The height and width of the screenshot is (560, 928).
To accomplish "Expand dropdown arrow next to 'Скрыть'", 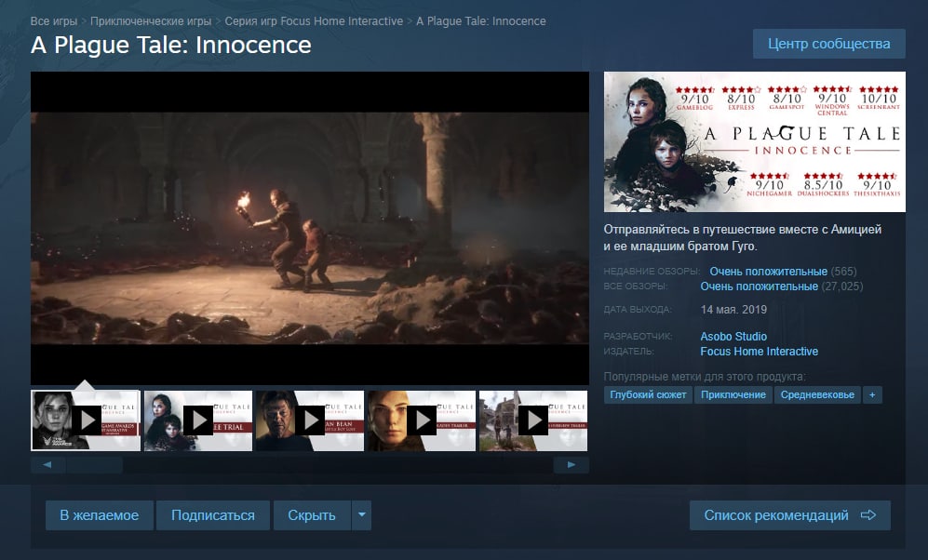I will coord(361,515).
